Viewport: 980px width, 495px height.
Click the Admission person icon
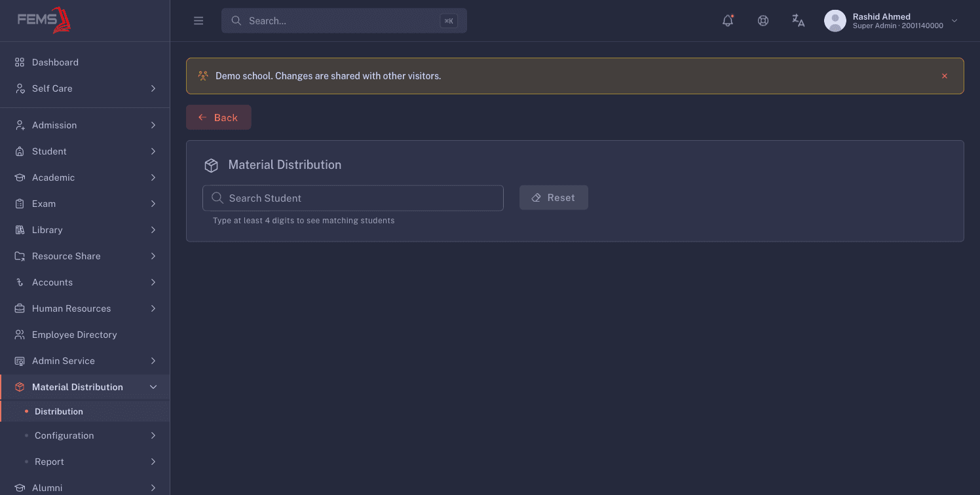20,125
